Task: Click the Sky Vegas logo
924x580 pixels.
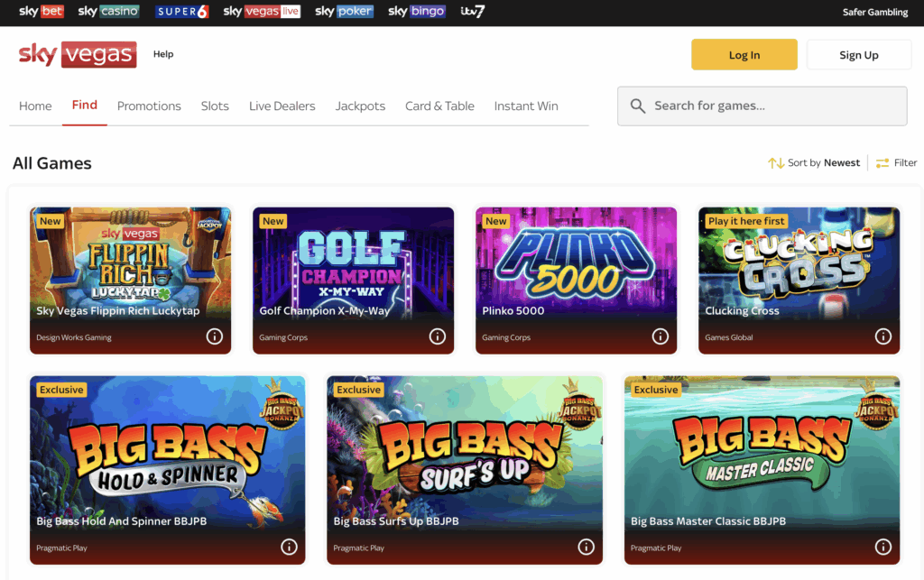Action: pyautogui.click(x=78, y=55)
